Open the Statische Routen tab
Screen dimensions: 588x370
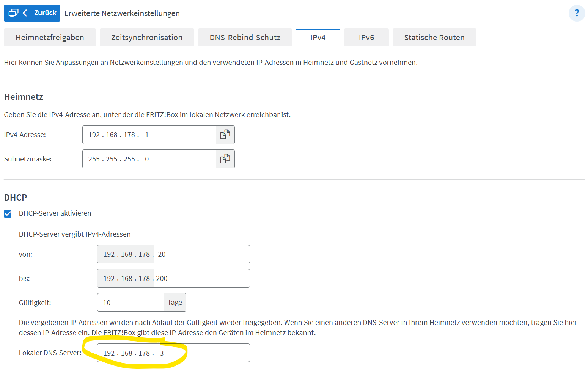tap(434, 38)
